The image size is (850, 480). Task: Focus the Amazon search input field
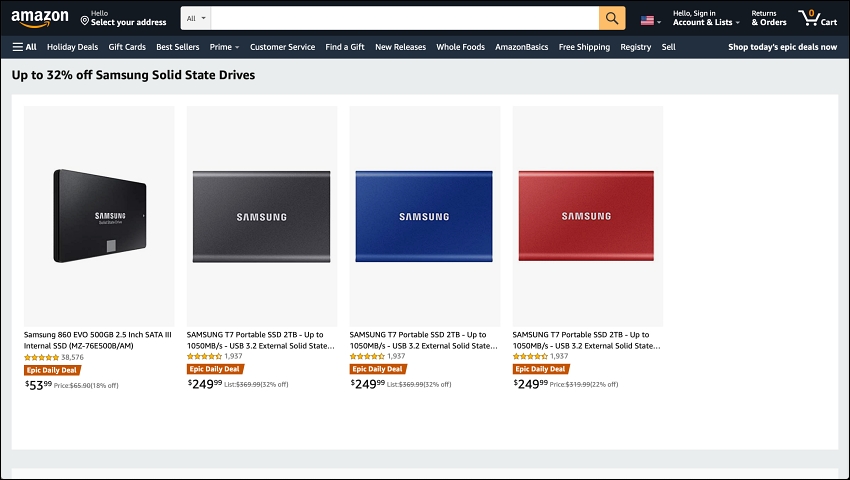[405, 18]
